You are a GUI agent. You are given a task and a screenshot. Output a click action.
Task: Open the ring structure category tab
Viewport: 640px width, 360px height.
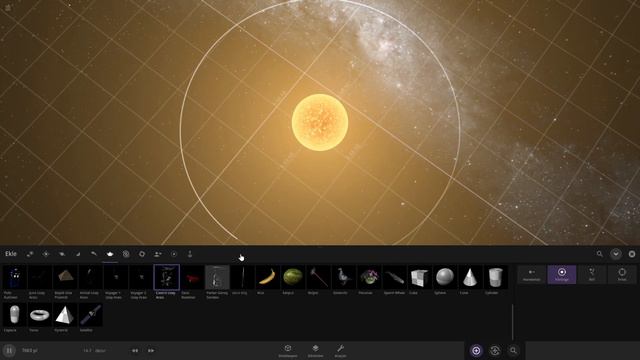point(142,254)
